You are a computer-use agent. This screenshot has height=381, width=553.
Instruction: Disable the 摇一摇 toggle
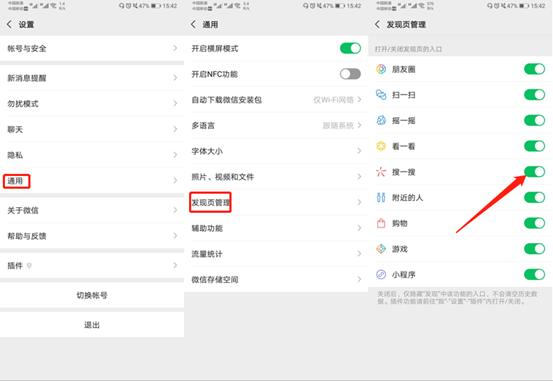click(x=534, y=121)
